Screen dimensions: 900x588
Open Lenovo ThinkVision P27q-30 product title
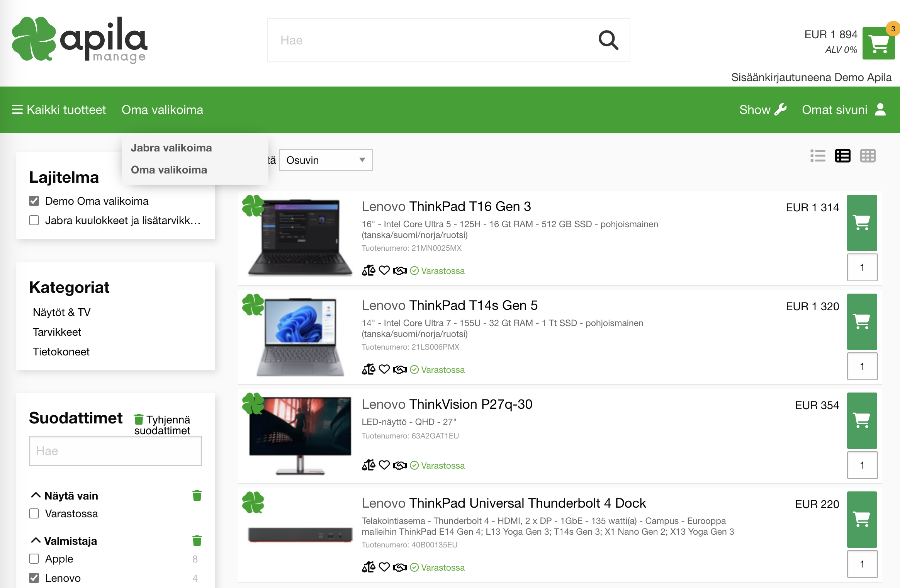(x=447, y=404)
